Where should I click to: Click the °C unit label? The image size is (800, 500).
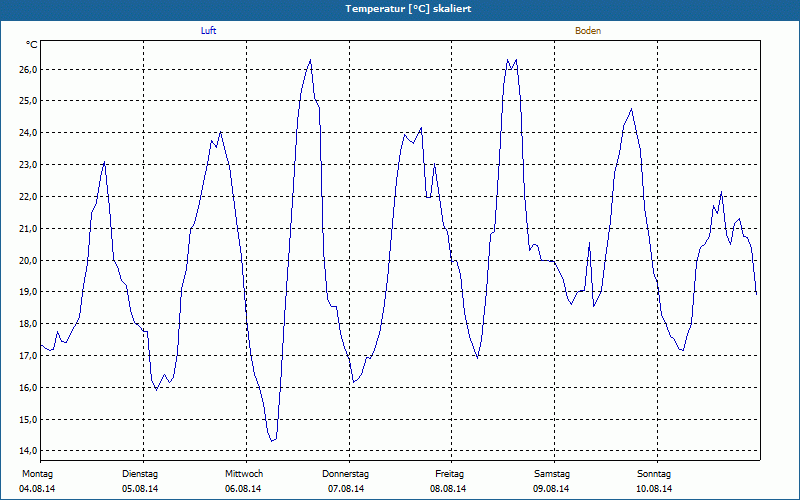31,45
